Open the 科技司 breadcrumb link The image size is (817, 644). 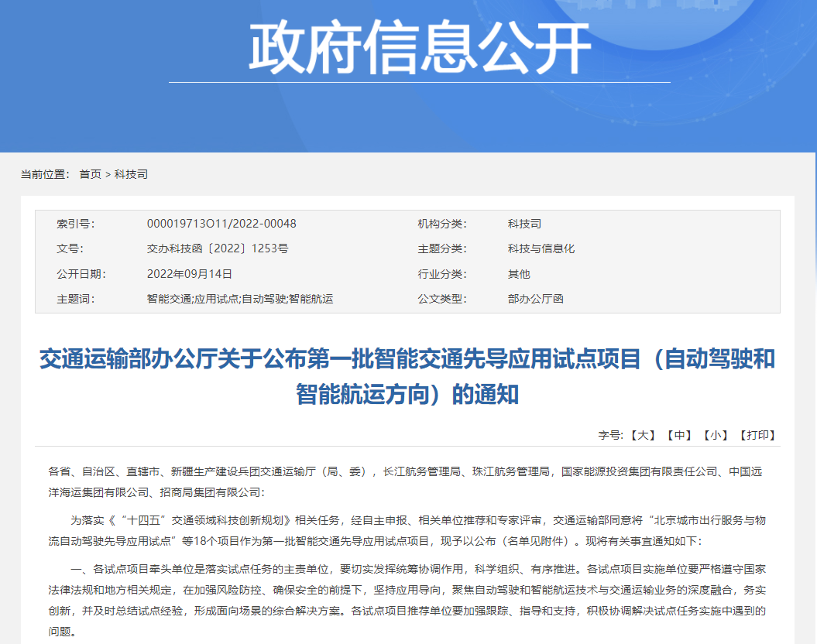click(131, 174)
